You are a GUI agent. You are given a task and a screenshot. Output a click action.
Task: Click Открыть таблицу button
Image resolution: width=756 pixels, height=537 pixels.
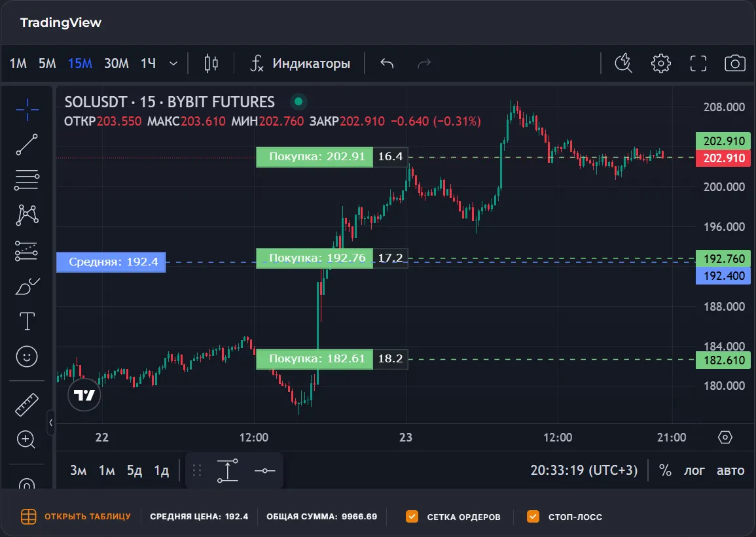75,517
